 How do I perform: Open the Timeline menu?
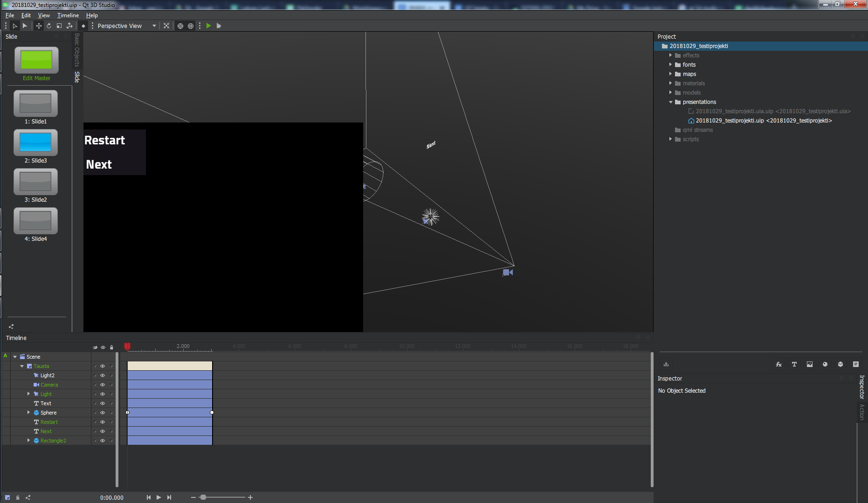point(68,15)
